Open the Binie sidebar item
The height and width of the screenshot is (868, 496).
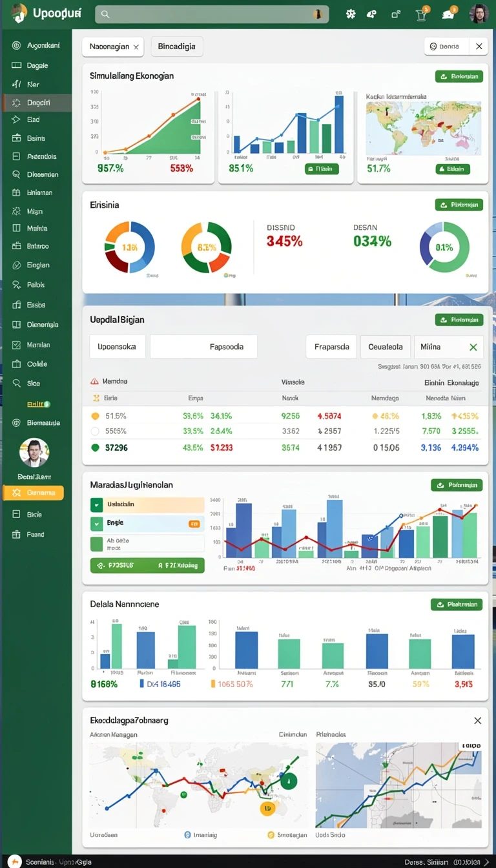[x=34, y=515]
